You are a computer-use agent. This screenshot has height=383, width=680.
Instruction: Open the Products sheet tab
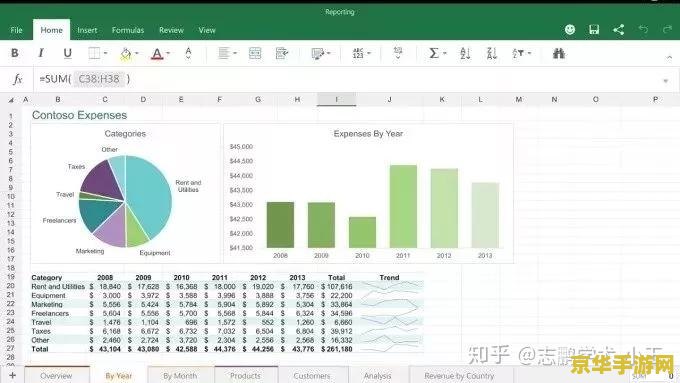pyautogui.click(x=245, y=376)
